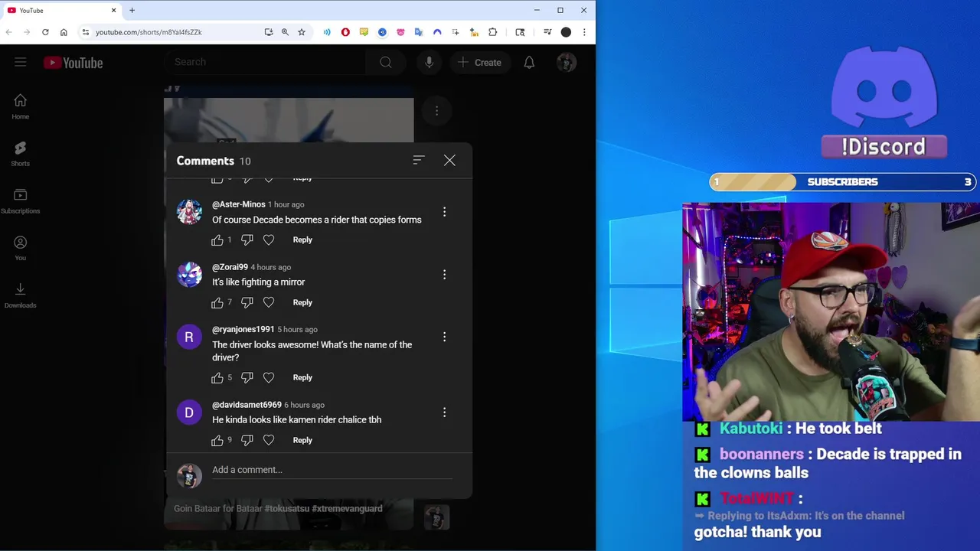980x551 pixels.
Task: Click the YouTube Search field
Action: (265, 62)
